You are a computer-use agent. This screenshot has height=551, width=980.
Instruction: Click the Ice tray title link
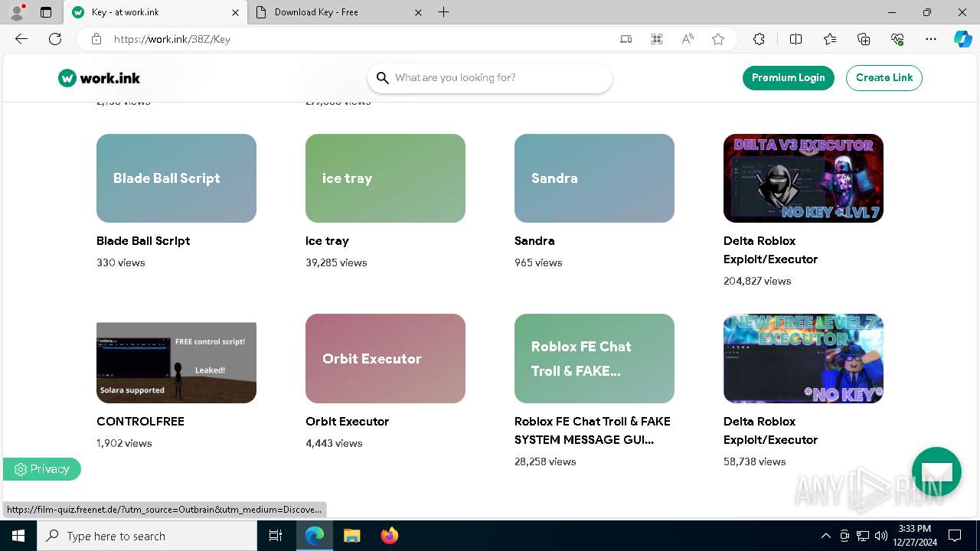pos(327,240)
